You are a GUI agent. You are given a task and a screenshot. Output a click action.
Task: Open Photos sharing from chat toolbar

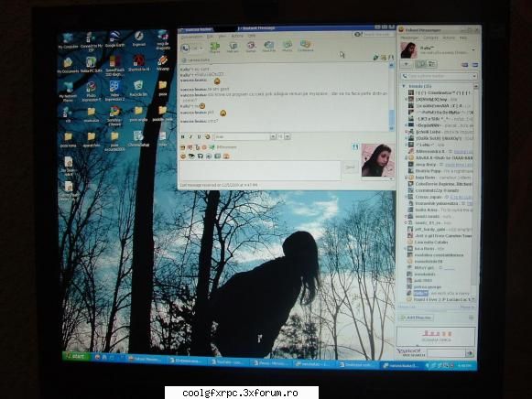288,47
